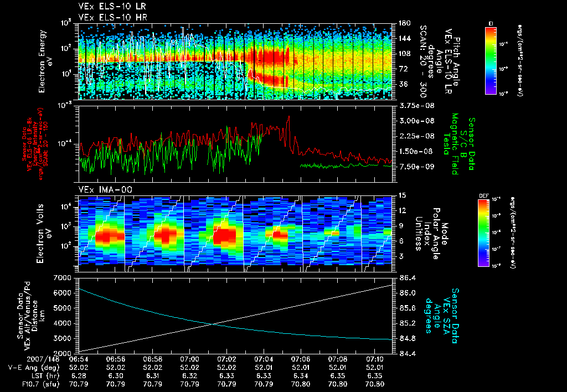
Task: Click the 1.50e-08 magnetic field tick
Action: coord(416,151)
